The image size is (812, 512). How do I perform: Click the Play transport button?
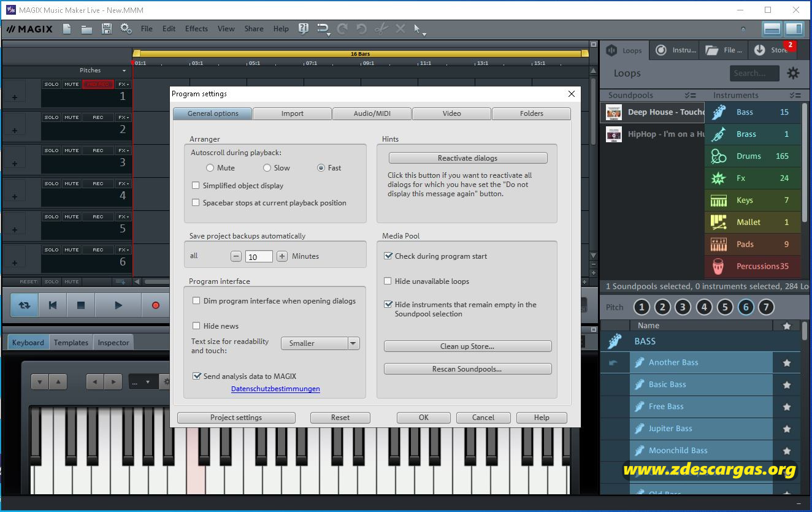point(118,305)
